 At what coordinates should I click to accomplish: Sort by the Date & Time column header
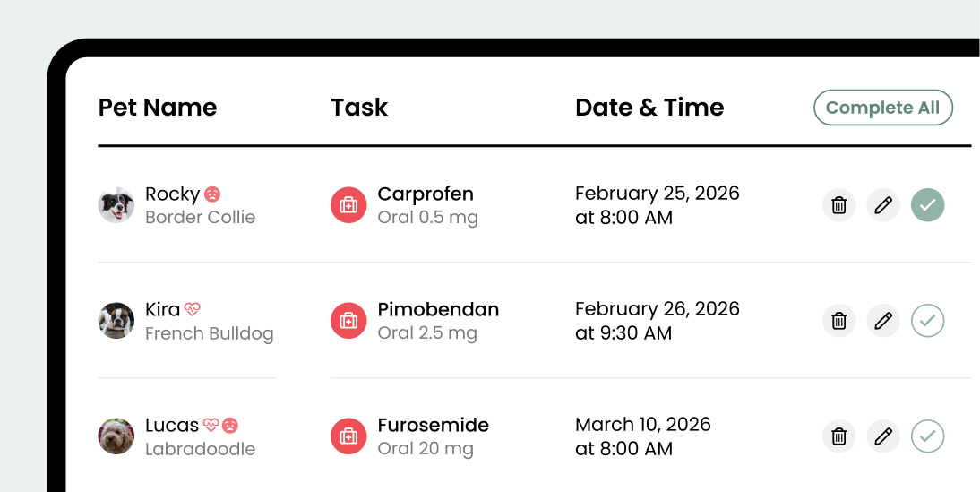pyautogui.click(x=649, y=108)
